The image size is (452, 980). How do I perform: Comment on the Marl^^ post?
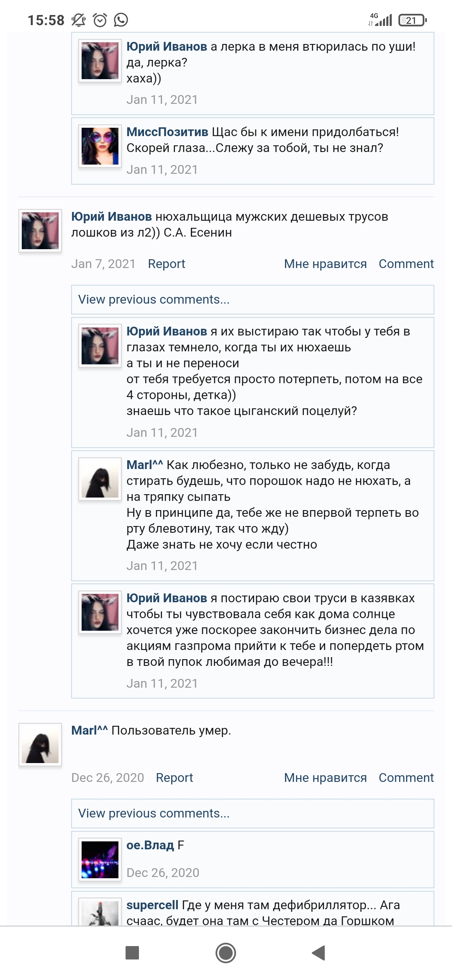click(x=406, y=778)
